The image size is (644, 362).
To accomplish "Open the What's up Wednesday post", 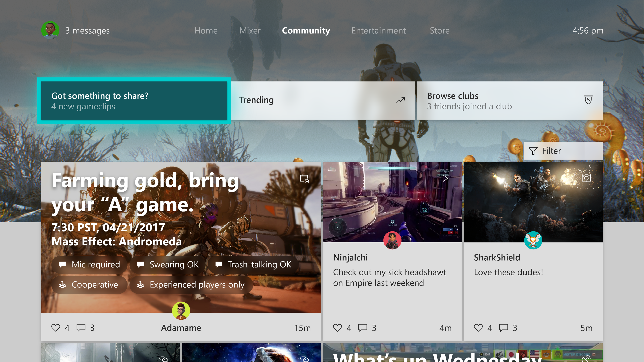I will 463,352.
